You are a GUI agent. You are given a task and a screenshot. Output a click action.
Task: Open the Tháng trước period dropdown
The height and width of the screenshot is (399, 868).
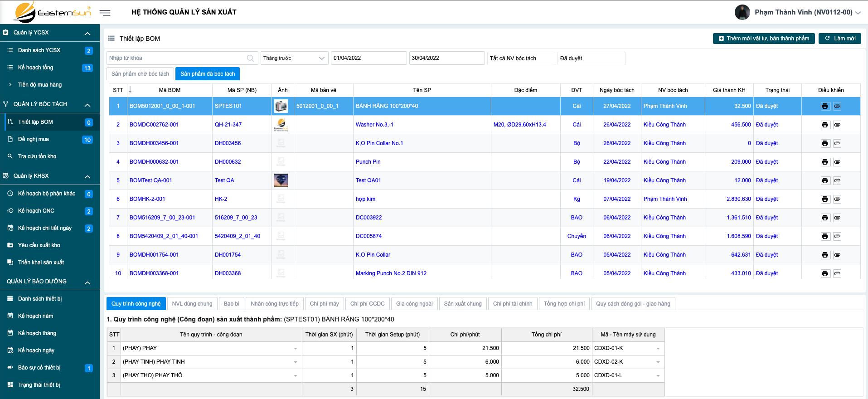point(294,58)
